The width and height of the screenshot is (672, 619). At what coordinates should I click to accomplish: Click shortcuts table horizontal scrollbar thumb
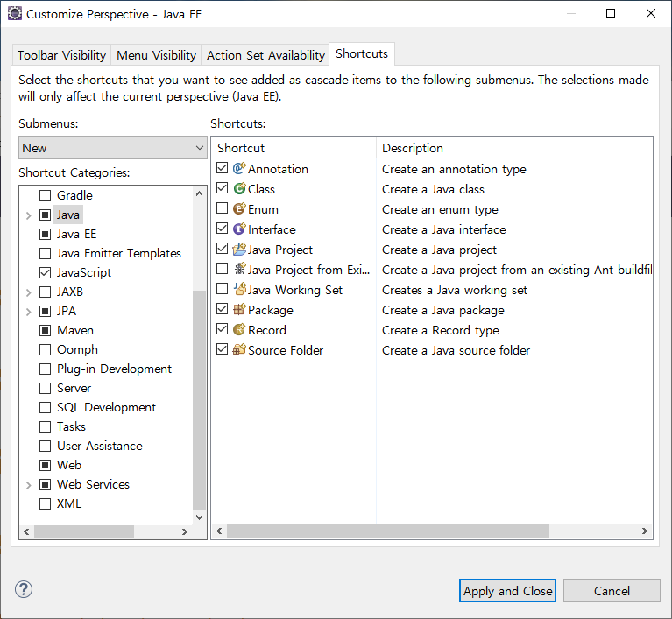[x=388, y=531]
